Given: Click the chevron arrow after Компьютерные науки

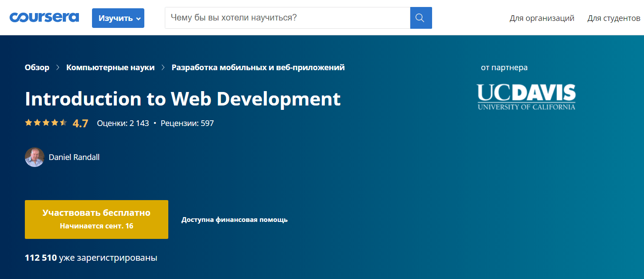Looking at the screenshot, I should (163, 68).
